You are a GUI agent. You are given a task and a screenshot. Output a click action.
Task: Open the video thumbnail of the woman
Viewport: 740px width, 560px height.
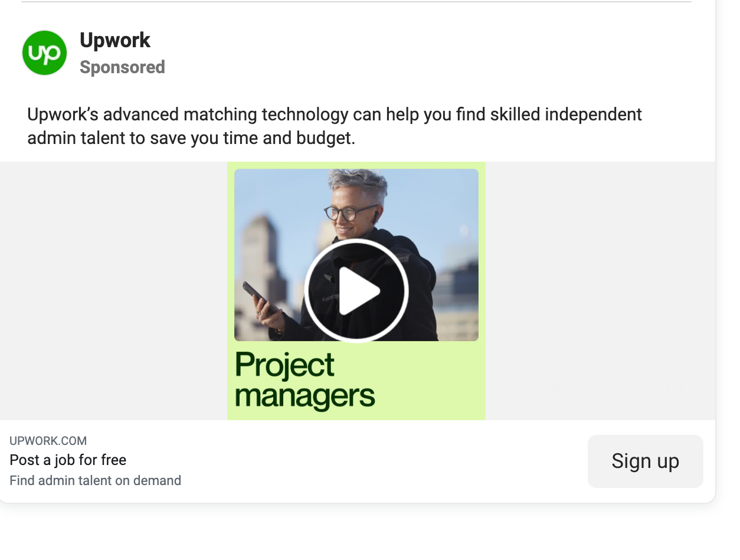[356, 255]
